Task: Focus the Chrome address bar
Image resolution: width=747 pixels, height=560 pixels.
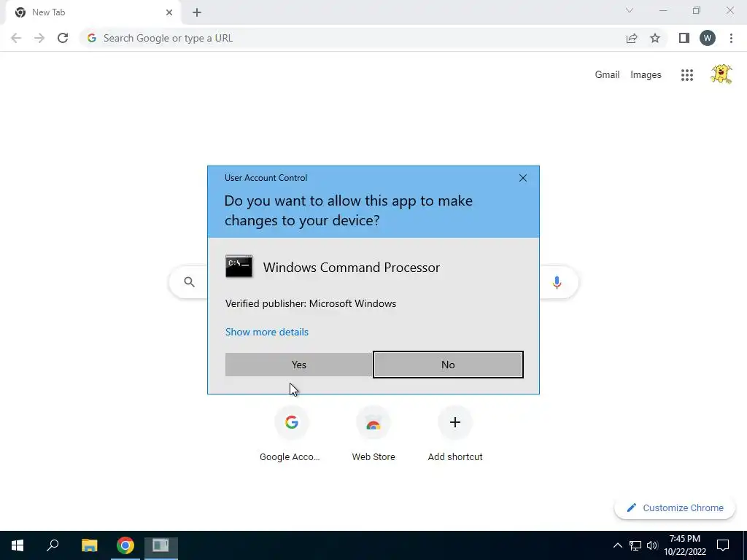Action: point(352,38)
